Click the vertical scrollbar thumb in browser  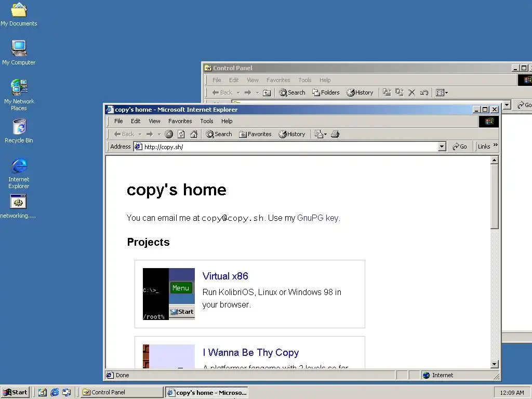click(495, 197)
